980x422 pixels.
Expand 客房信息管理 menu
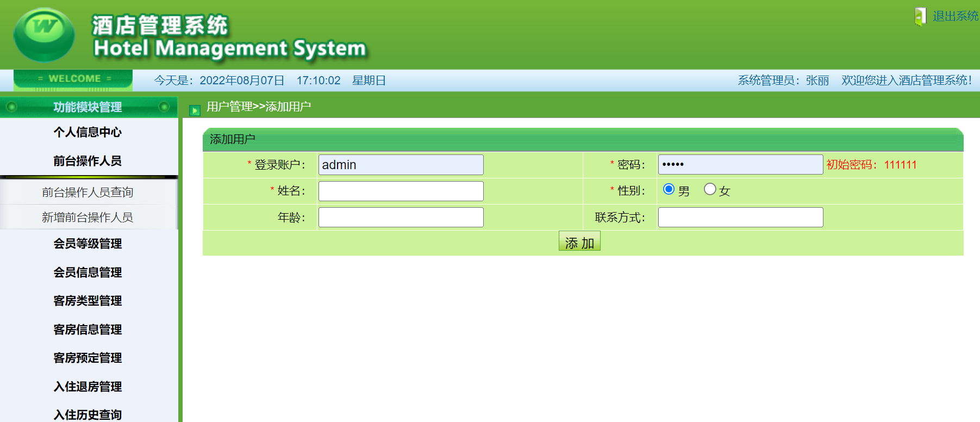tap(88, 330)
